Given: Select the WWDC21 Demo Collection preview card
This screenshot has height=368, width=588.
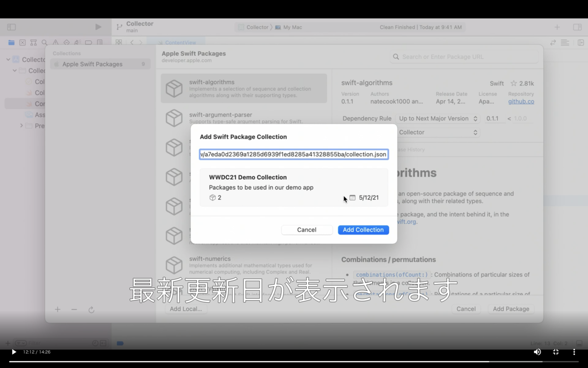Looking at the screenshot, I should 294,187.
